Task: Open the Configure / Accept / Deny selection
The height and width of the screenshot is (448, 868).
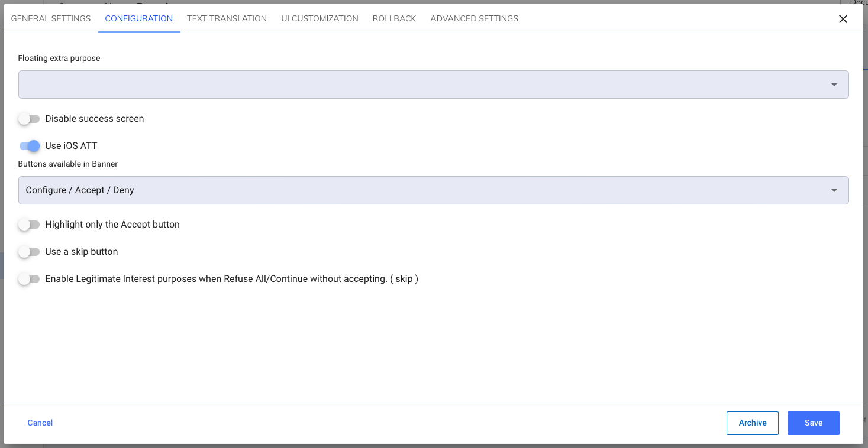Action: click(414, 190)
